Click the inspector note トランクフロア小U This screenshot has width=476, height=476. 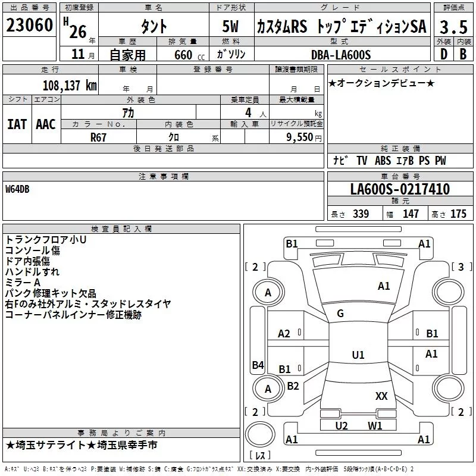pos(46,240)
